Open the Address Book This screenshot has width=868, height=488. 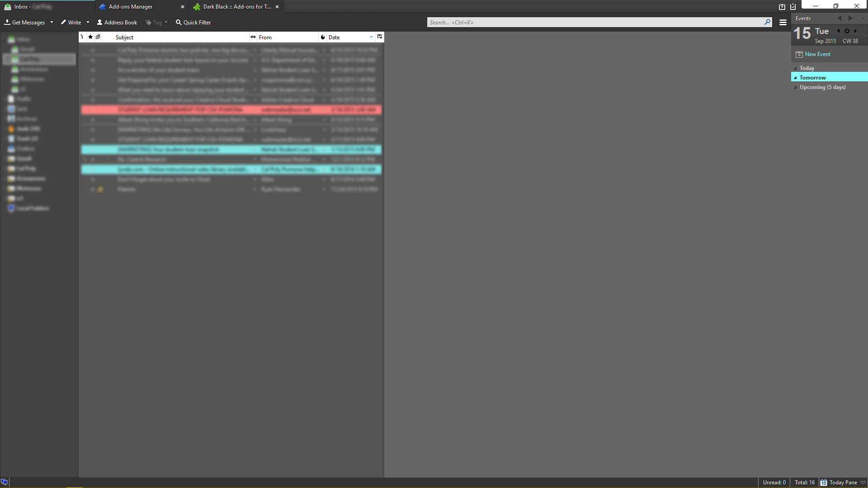click(117, 23)
